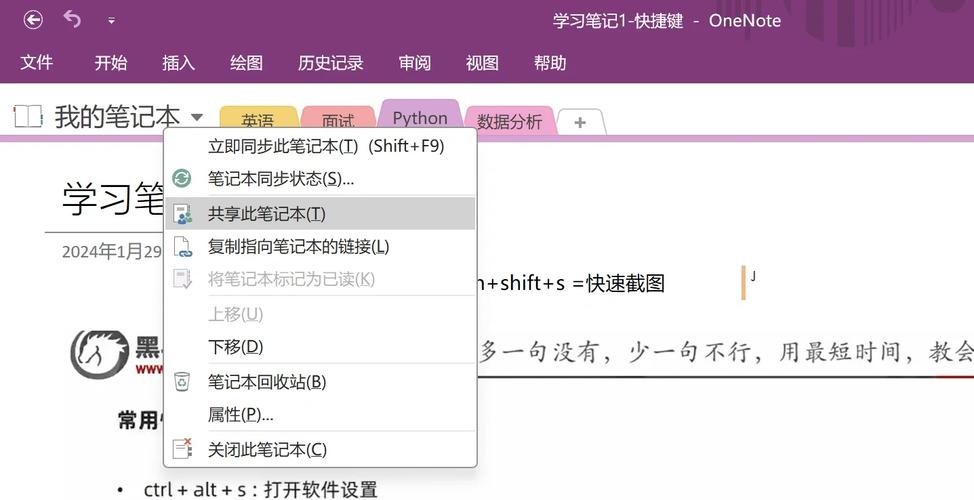974x500 pixels.
Task: Open the 数据分析 section tab
Action: point(509,120)
